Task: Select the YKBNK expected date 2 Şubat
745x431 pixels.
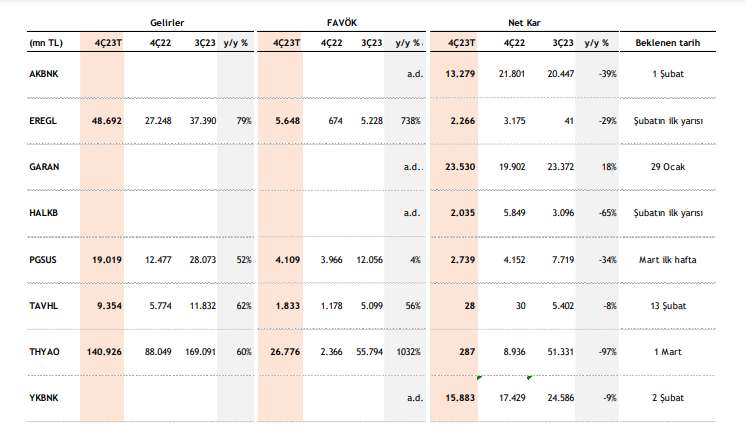Action: pyautogui.click(x=668, y=398)
